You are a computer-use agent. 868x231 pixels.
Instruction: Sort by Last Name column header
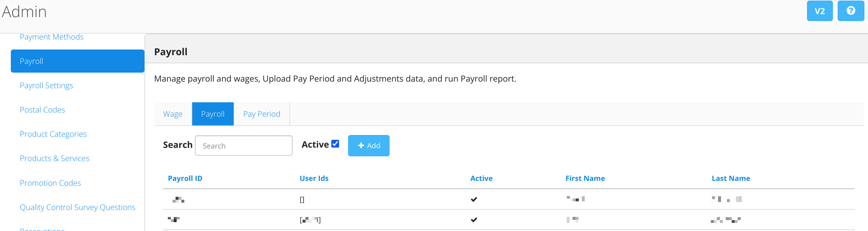(x=730, y=178)
